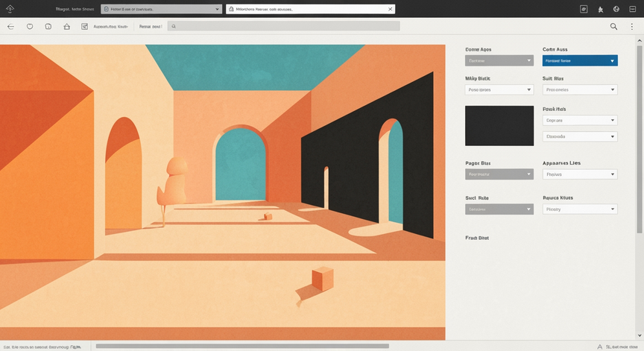Image resolution: width=644 pixels, height=351 pixels.
Task: Click the 'A' icon in the bottom status bar
Action: coord(599,347)
